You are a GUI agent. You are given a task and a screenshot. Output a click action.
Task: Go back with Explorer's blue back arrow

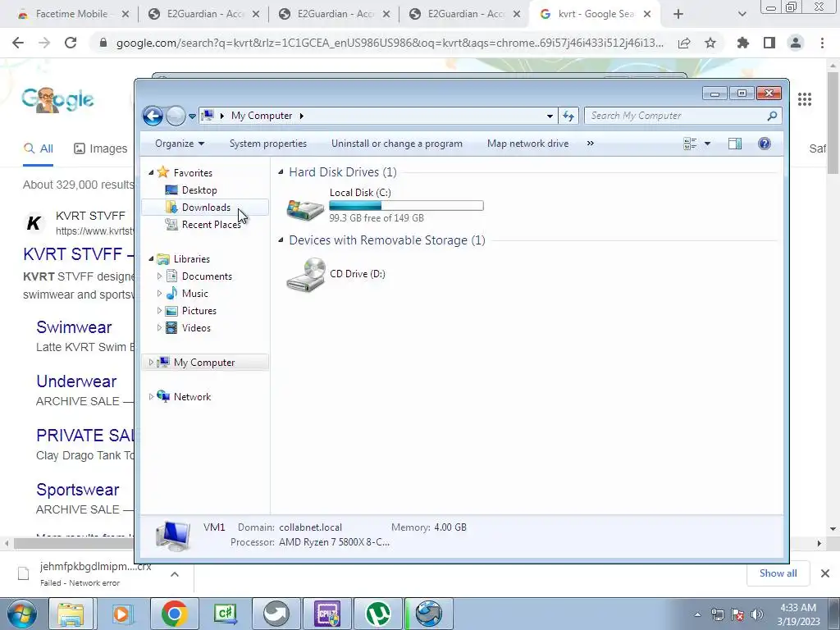153,116
